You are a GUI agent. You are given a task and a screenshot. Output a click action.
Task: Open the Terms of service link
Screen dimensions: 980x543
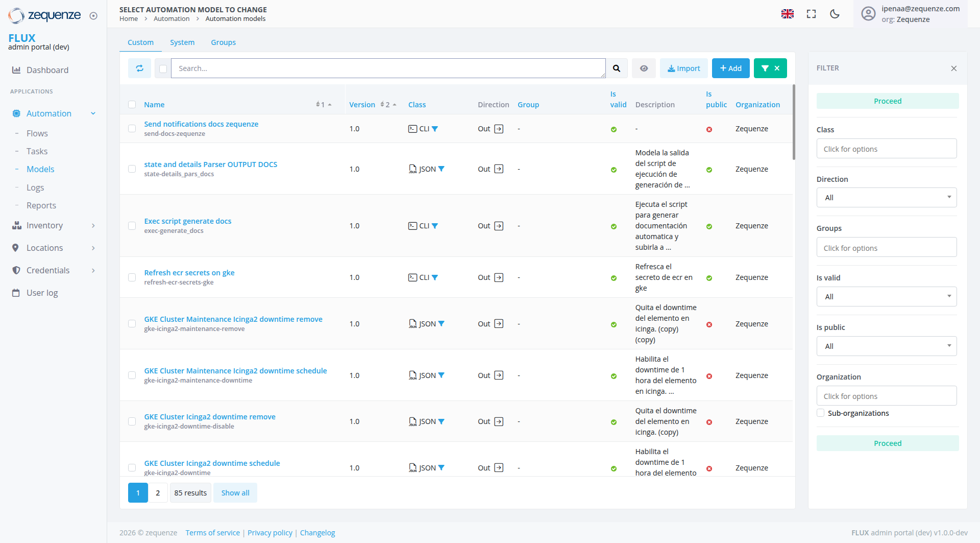point(212,533)
